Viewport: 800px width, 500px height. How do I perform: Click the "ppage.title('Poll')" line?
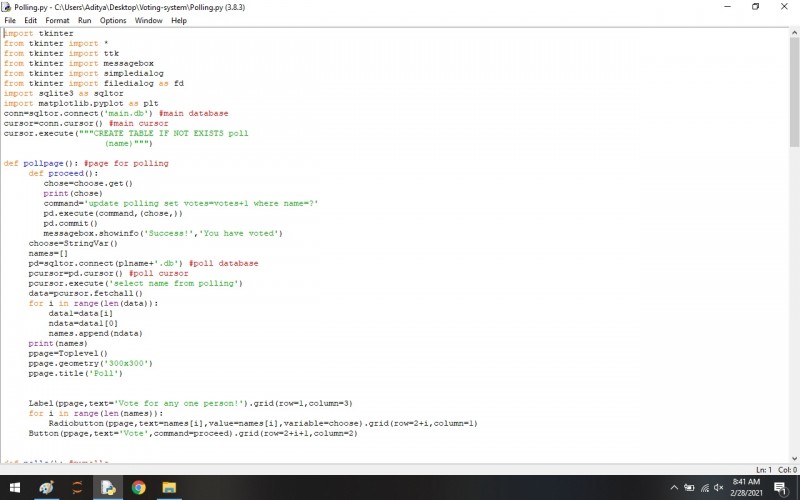[76, 373]
